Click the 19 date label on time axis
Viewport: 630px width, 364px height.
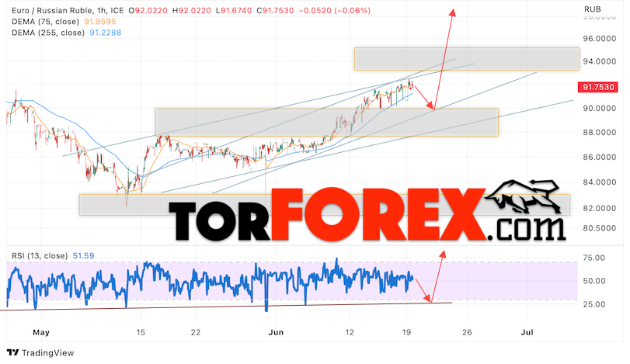(406, 332)
